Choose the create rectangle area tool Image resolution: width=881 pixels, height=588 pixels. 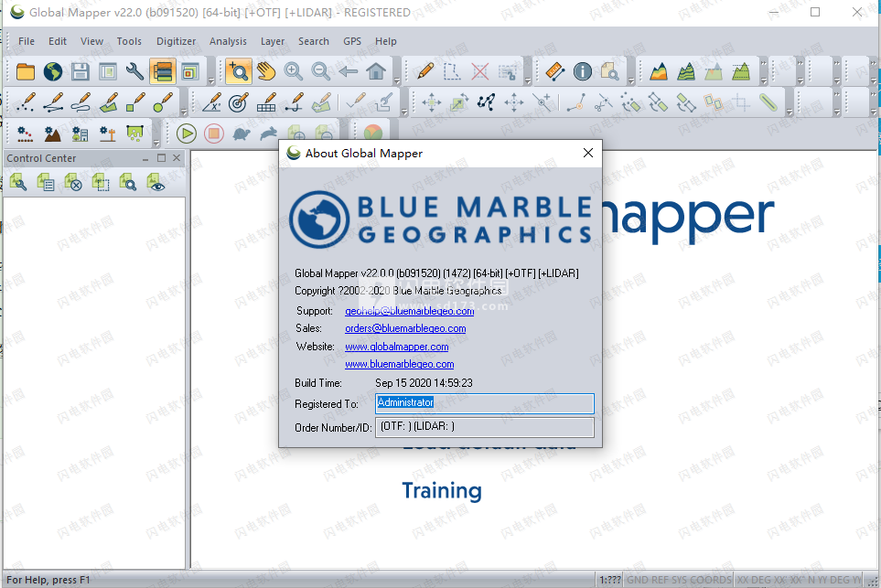click(134, 102)
